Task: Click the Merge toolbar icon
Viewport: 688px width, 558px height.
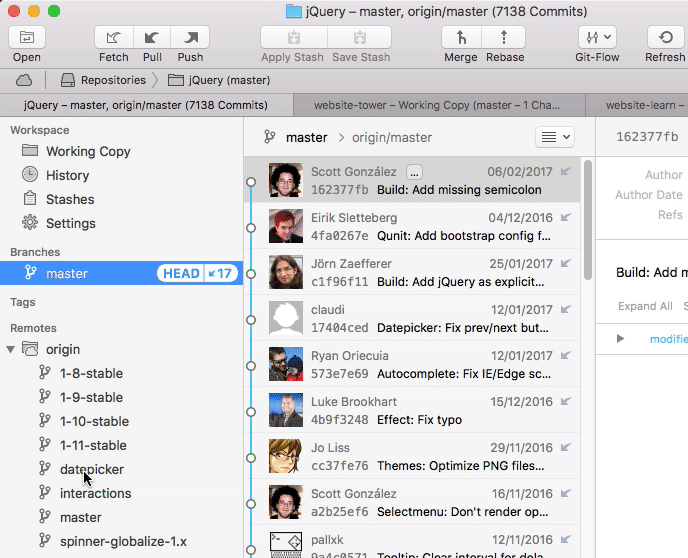Action: point(461,38)
